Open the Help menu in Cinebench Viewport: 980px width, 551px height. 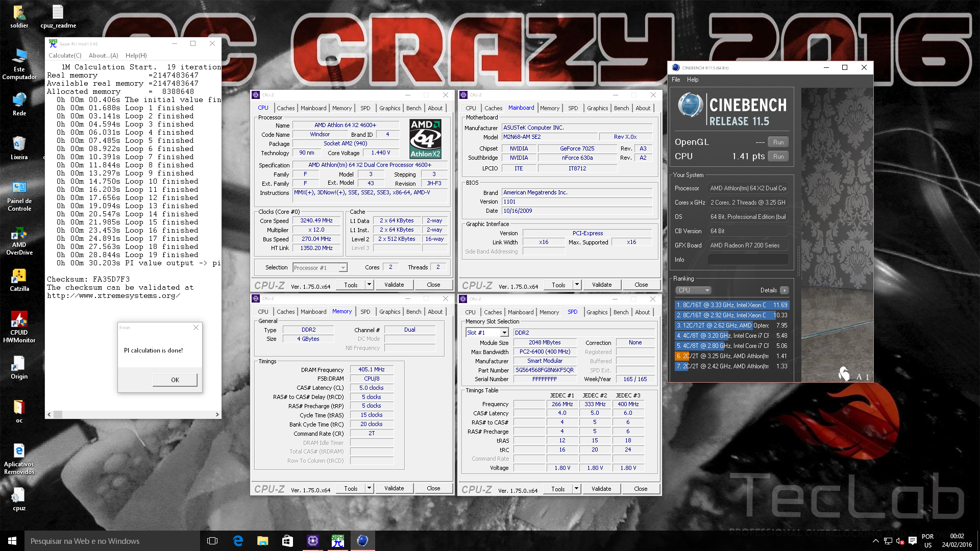(693, 80)
